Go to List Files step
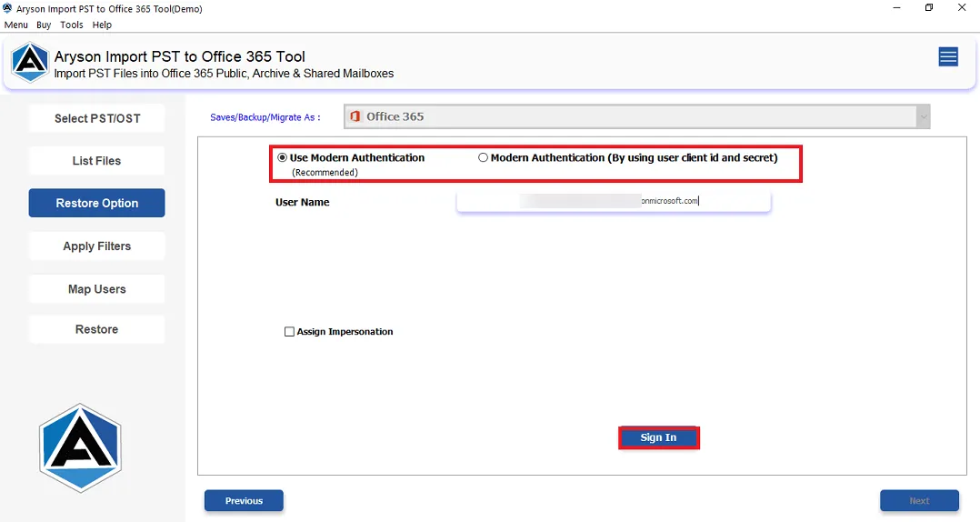The height and width of the screenshot is (522, 980). coord(97,161)
